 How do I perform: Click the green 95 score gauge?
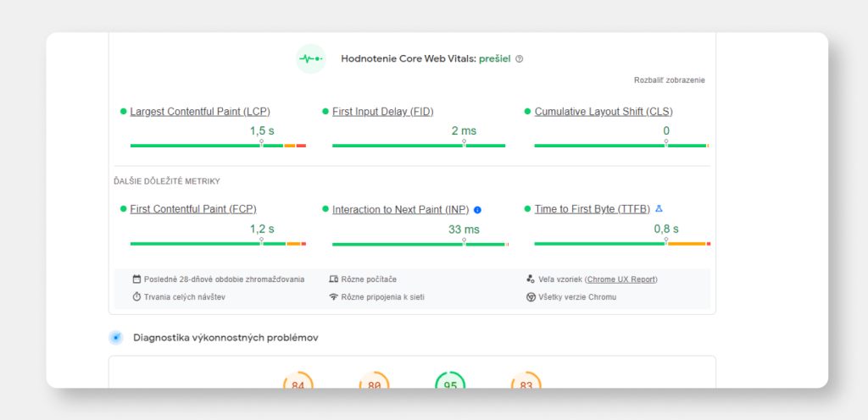pos(450,382)
